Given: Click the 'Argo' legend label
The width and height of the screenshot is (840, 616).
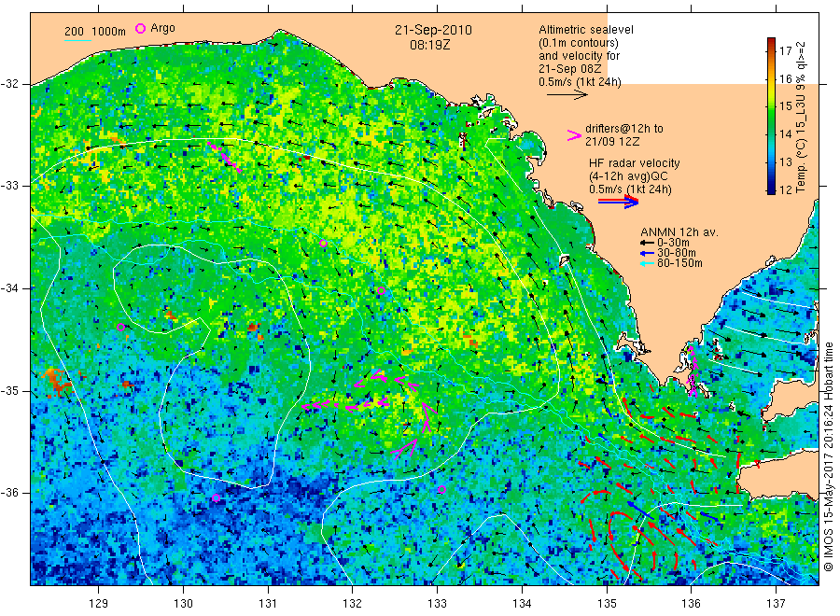Looking at the screenshot, I should (x=162, y=28).
